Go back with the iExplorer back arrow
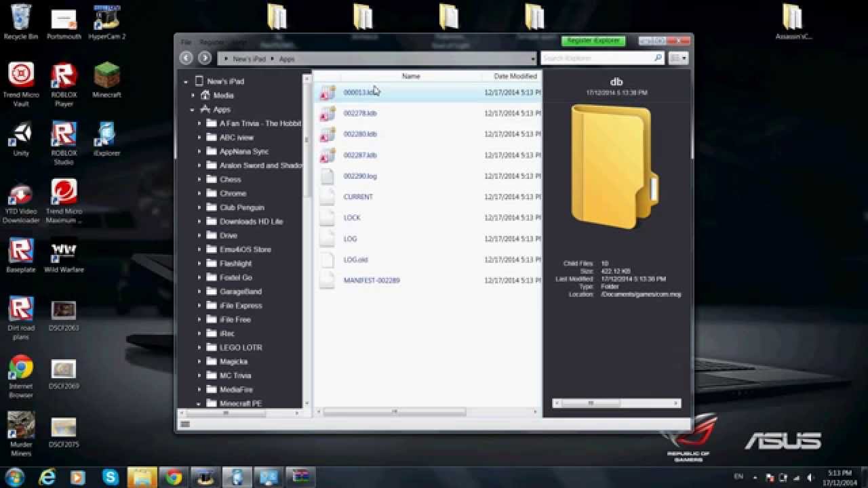The width and height of the screenshot is (868, 488). [186, 58]
